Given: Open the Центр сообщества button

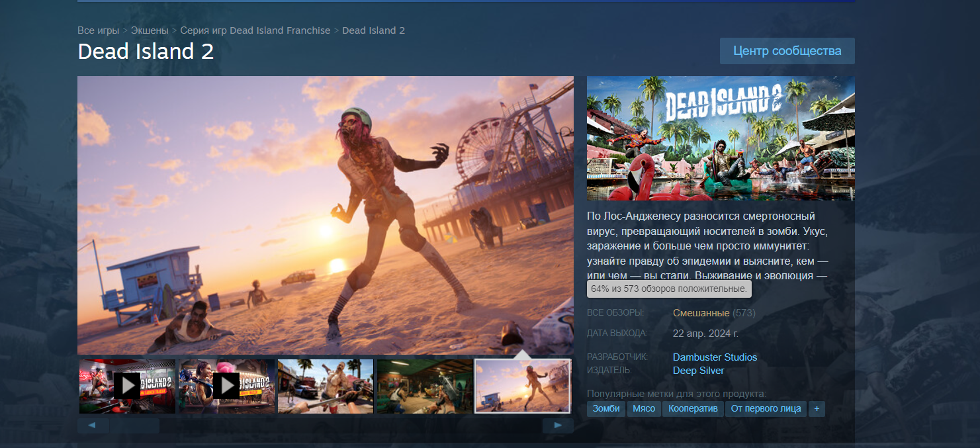Looking at the screenshot, I should [787, 51].
